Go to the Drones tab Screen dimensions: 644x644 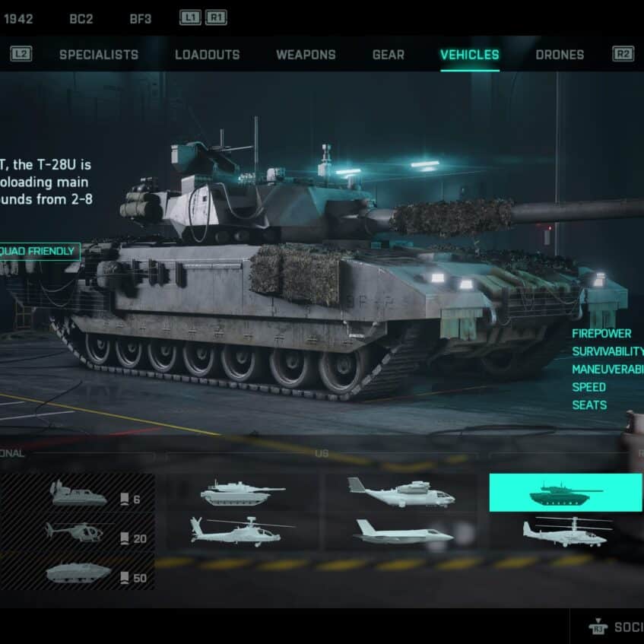(x=560, y=55)
